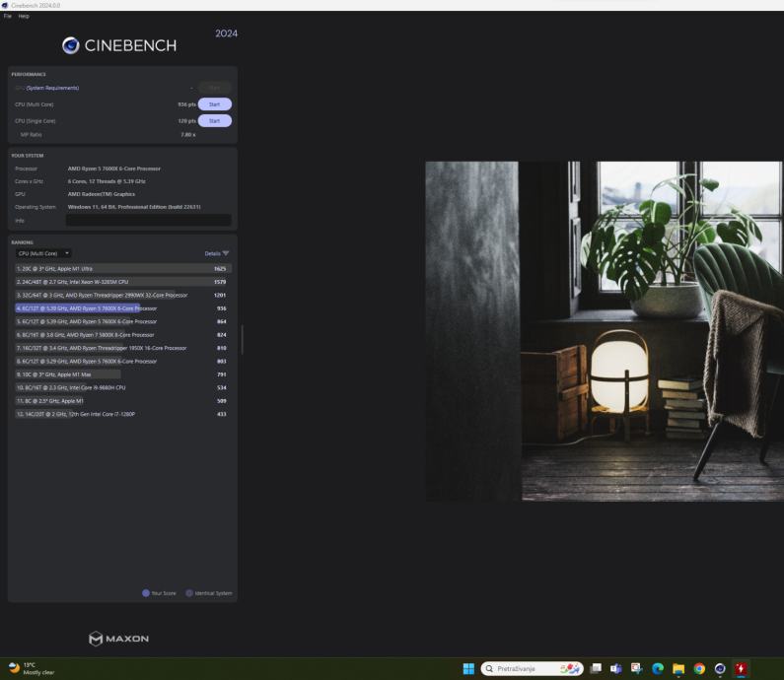This screenshot has width=784, height=680.
Task: Click the AMD Radeon(TM) Graphics value
Action: (101, 194)
